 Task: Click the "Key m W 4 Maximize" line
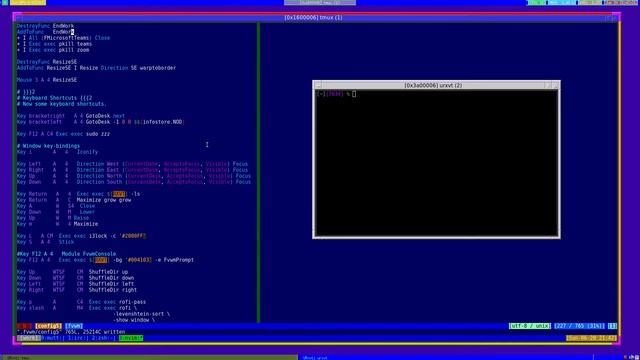pos(57,224)
